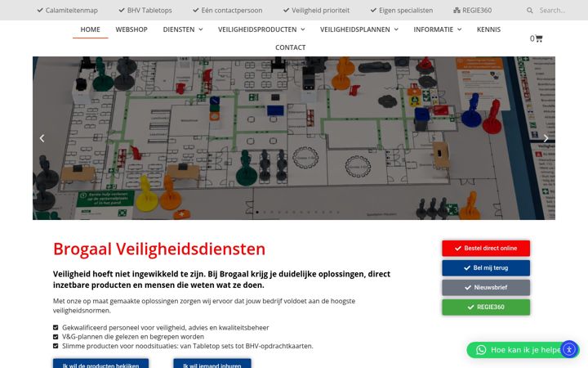Go to previous slide arrow
Image resolution: width=588 pixels, height=368 pixels.
pyautogui.click(x=42, y=138)
